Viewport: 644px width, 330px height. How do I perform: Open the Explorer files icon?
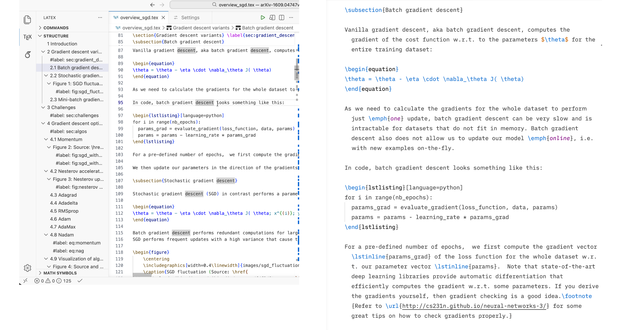27,20
